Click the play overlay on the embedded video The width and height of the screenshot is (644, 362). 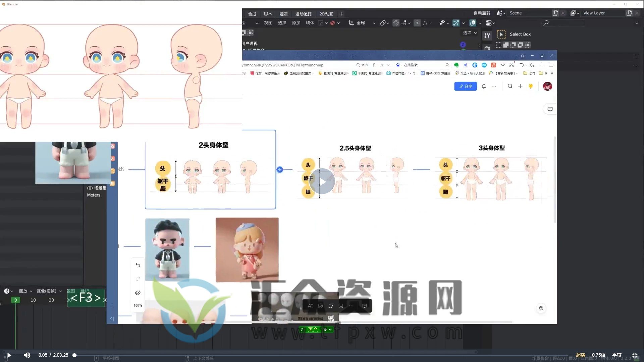click(322, 181)
